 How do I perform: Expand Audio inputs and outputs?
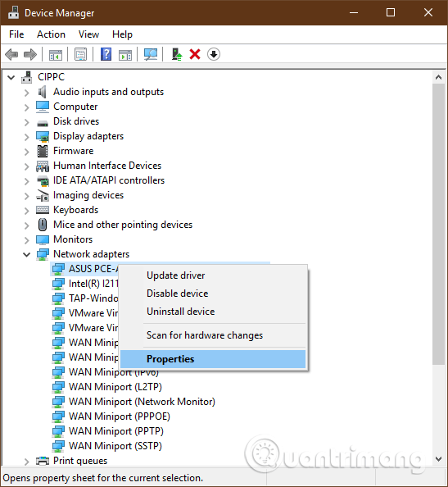[27, 93]
